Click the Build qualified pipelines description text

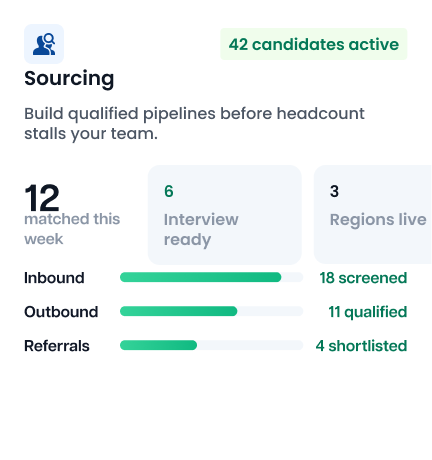pos(194,124)
